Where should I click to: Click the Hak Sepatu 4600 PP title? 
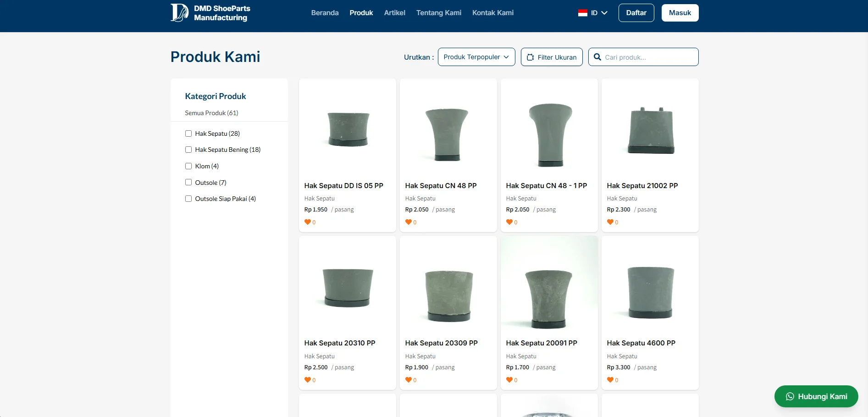tap(641, 343)
